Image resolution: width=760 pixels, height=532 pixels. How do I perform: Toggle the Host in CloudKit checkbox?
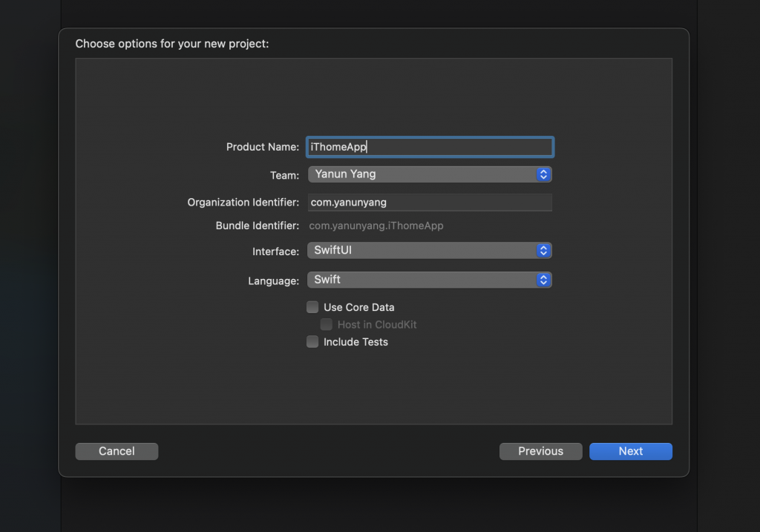(327, 324)
